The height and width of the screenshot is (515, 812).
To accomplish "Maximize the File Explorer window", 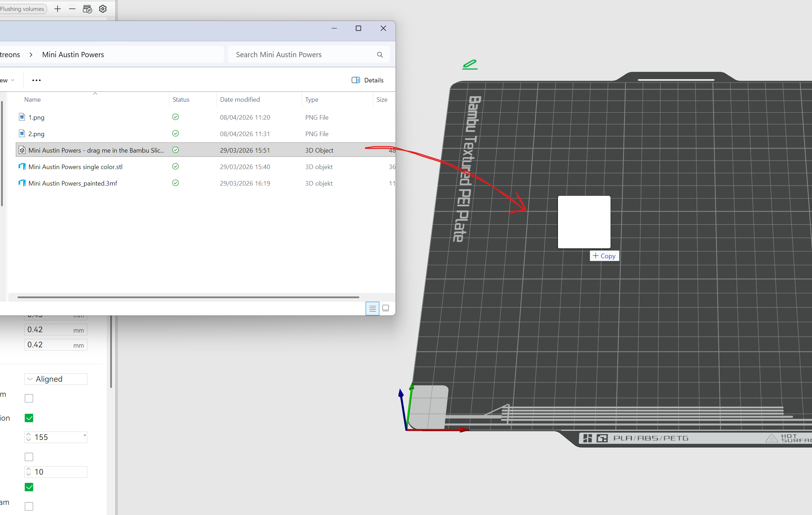I will (x=358, y=28).
